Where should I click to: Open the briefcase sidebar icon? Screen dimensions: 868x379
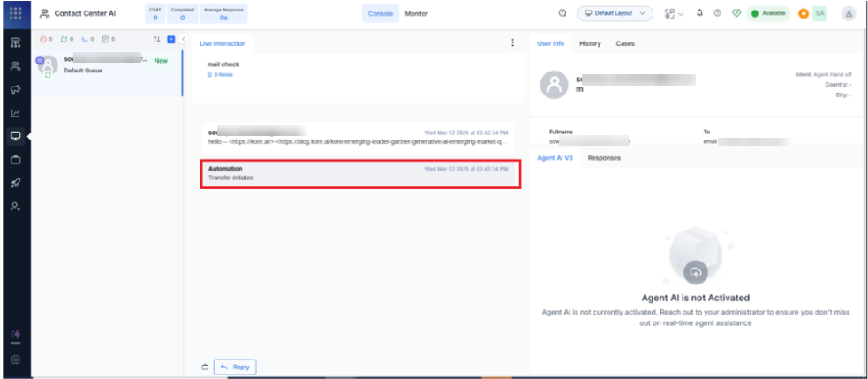[15, 160]
